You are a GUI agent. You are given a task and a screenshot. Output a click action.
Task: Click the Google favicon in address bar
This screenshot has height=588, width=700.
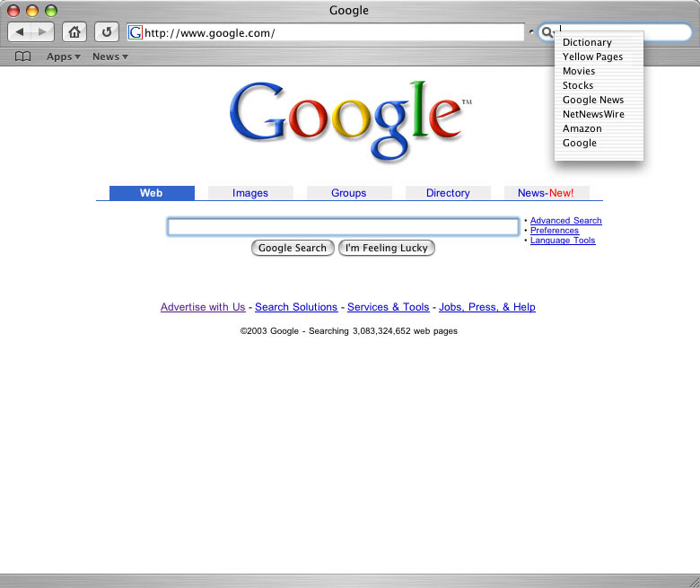tap(136, 33)
